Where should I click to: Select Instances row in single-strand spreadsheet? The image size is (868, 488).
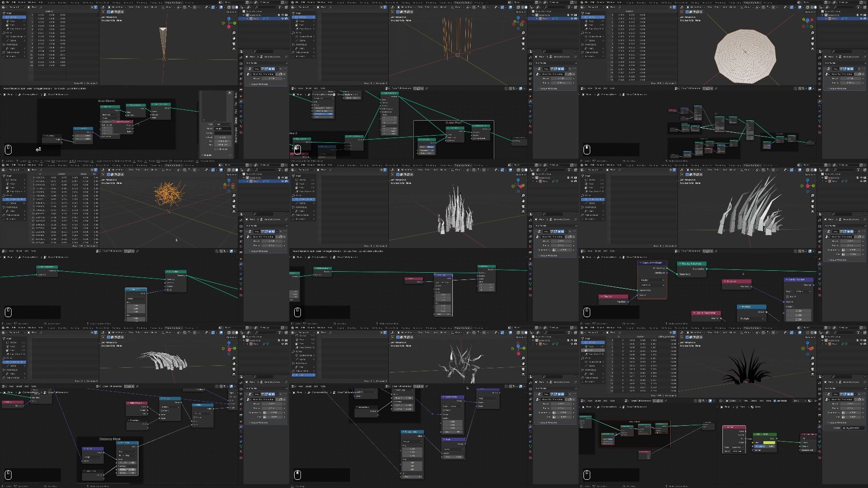click(x=15, y=56)
